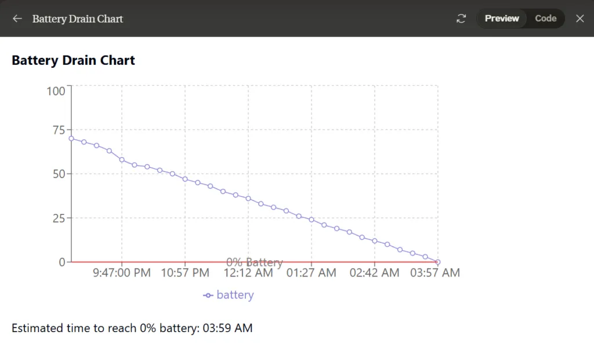Screen dimensions: 594x364
Task: Click the final data point at 0 percent
Action: [x=438, y=262]
